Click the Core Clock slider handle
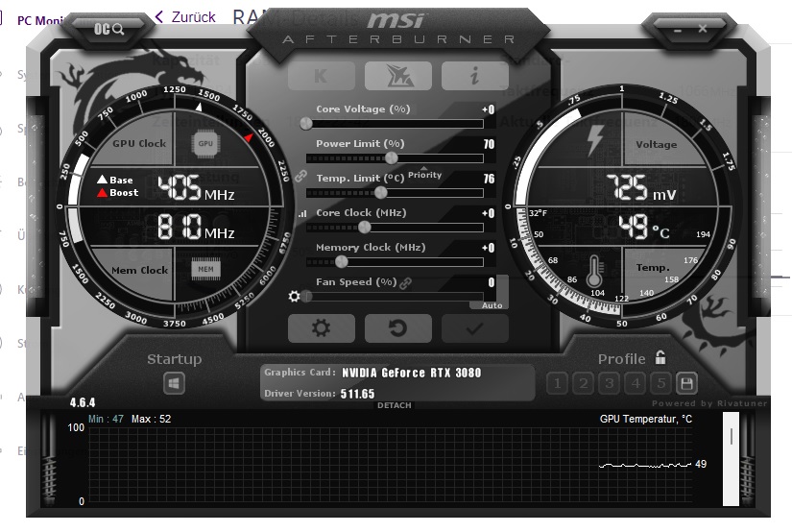The height and width of the screenshot is (532, 792). (364, 228)
